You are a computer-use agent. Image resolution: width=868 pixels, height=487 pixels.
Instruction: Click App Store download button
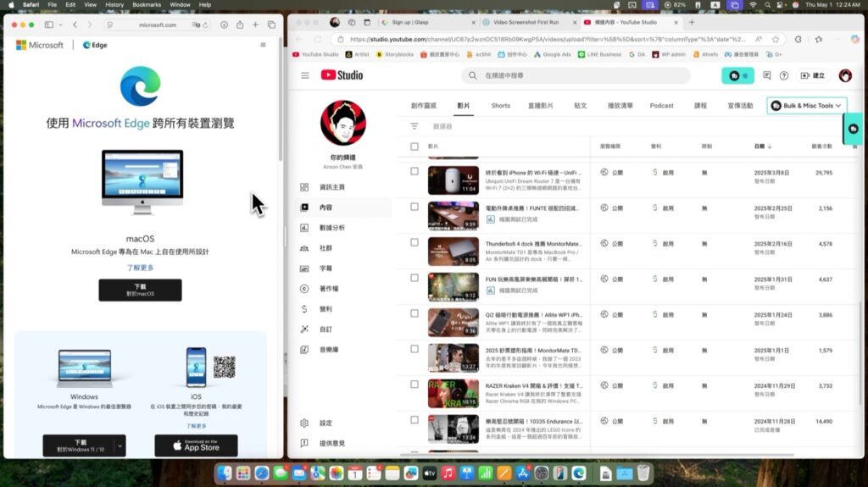(196, 445)
